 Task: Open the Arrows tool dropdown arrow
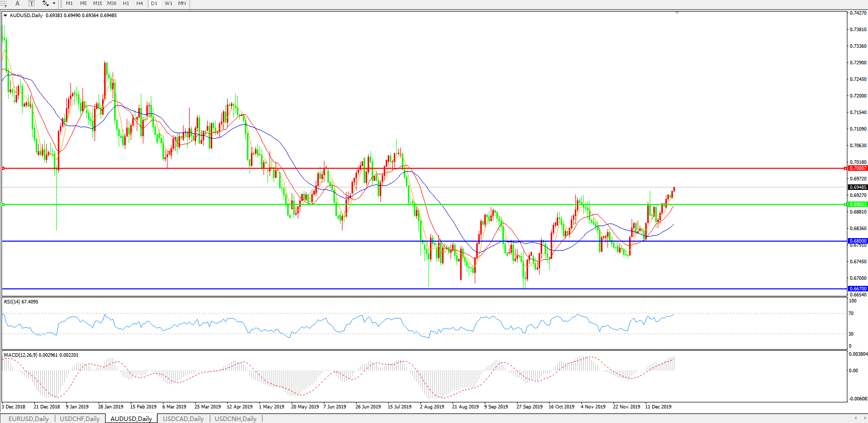(54, 4)
